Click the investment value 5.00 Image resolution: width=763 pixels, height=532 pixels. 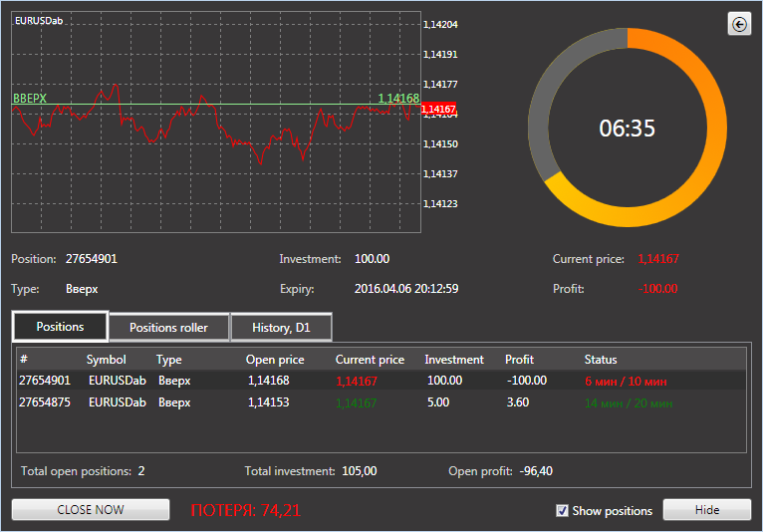click(x=438, y=402)
